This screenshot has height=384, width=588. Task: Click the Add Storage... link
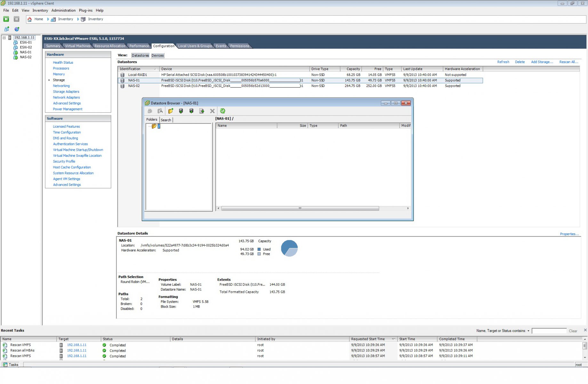(x=542, y=62)
